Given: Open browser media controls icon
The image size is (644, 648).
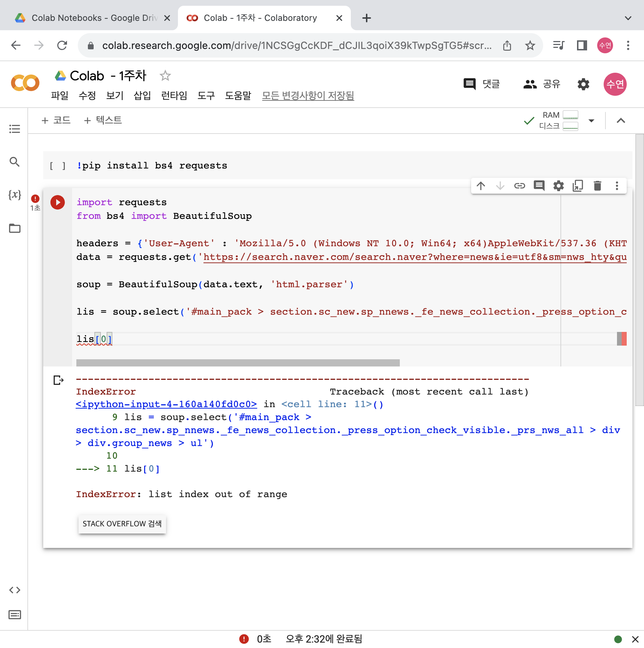Looking at the screenshot, I should (559, 45).
